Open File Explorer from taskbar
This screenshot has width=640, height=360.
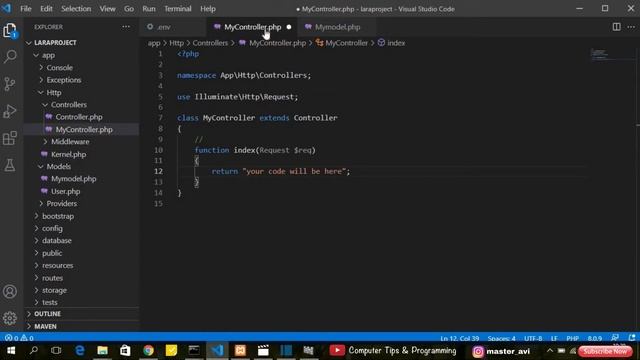point(102,350)
